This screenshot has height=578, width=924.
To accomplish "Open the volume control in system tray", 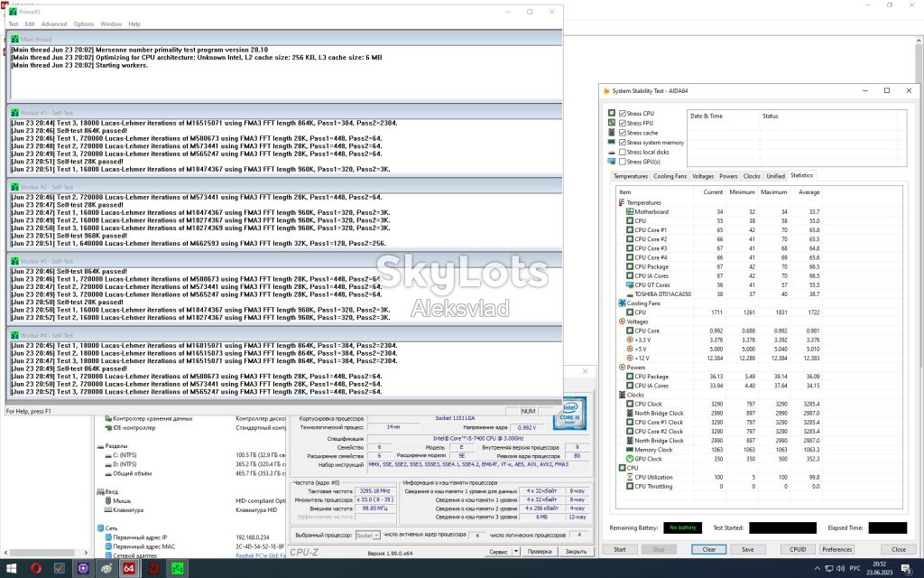I will (840, 569).
